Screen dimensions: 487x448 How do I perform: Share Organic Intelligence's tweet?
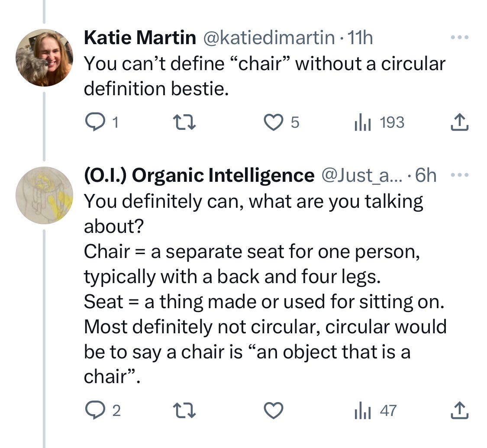[459, 410]
